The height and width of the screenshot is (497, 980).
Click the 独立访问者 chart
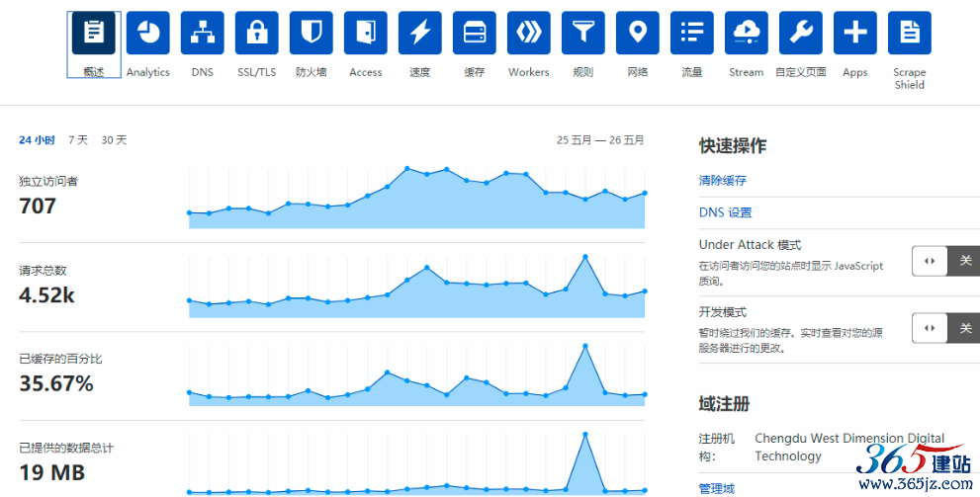pos(417,198)
